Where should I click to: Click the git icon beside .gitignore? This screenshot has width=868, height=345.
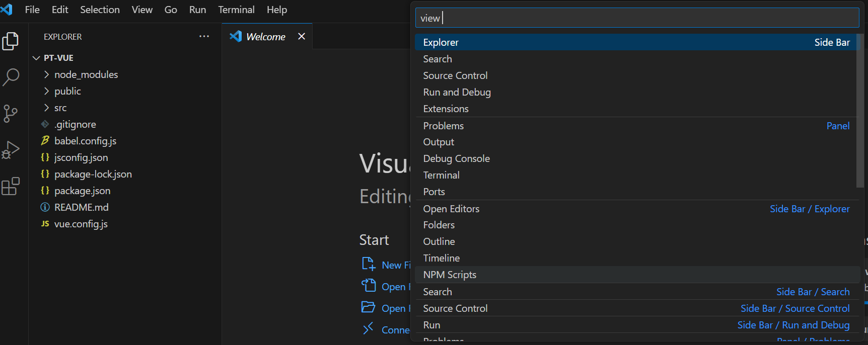coord(45,124)
